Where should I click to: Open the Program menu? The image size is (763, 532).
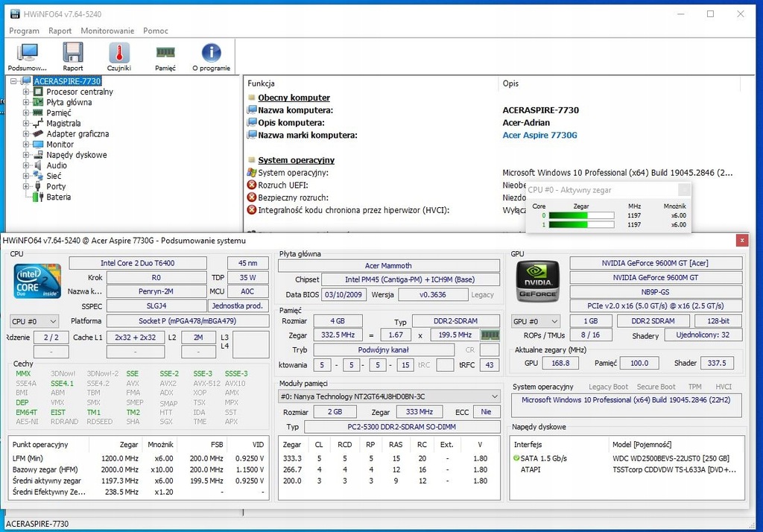(24, 31)
